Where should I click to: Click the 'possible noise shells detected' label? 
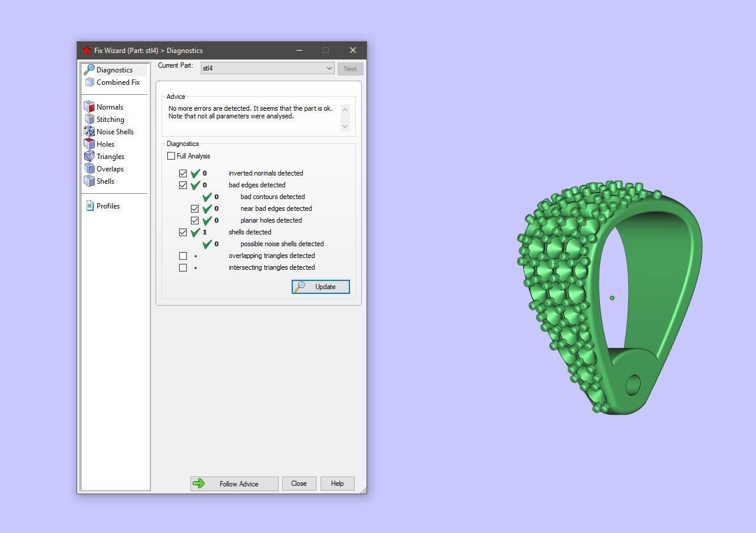(282, 244)
